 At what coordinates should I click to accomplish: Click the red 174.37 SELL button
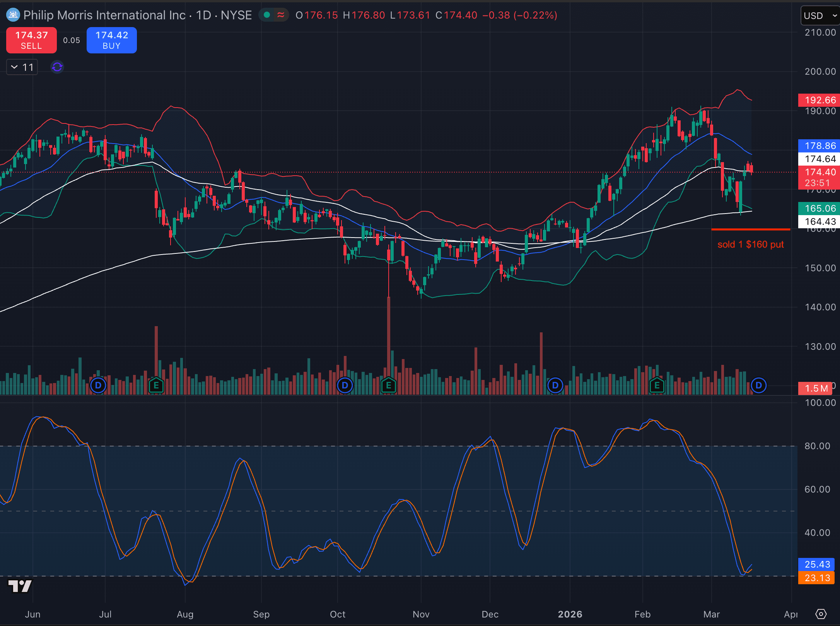tap(31, 40)
